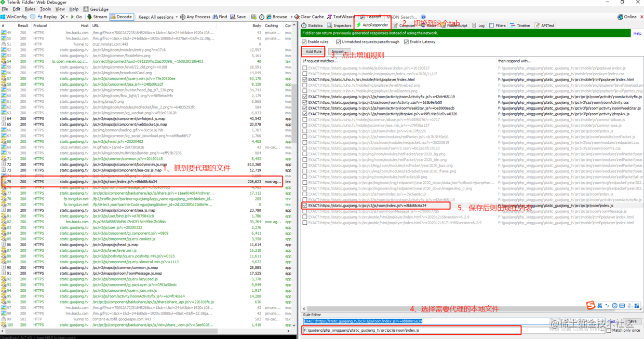Image resolution: width=644 pixels, height=339 pixels.
Task: Click the timer clock icon in the toolbar
Action: click(x=262, y=17)
